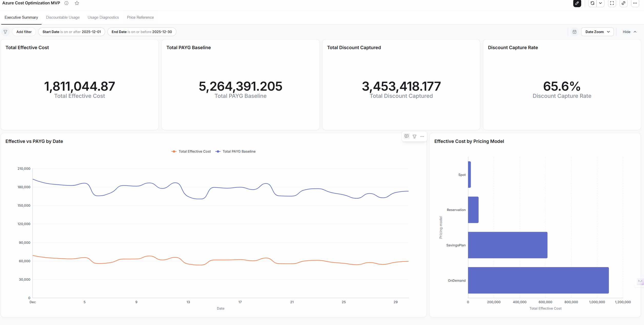Click the 65.6% capture rate value

(x=562, y=86)
